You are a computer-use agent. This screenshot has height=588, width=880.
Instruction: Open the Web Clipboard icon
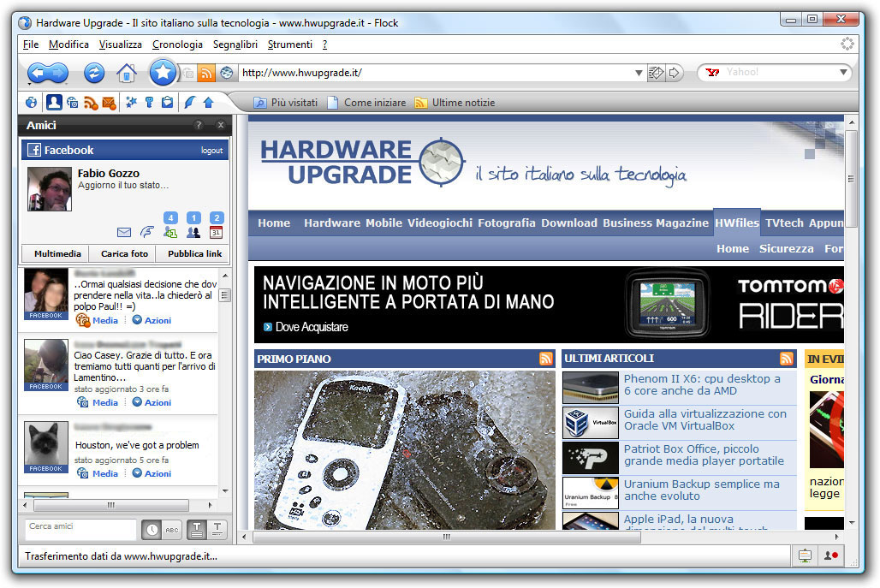click(x=167, y=102)
